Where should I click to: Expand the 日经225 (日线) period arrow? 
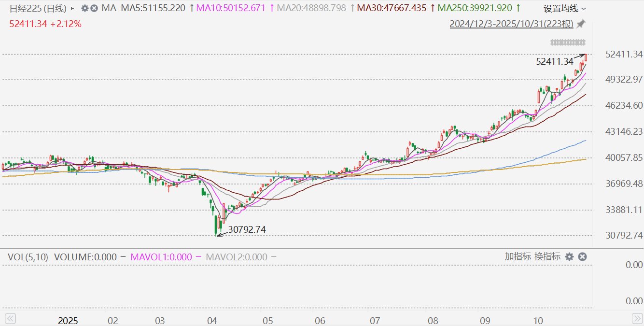[72, 8]
